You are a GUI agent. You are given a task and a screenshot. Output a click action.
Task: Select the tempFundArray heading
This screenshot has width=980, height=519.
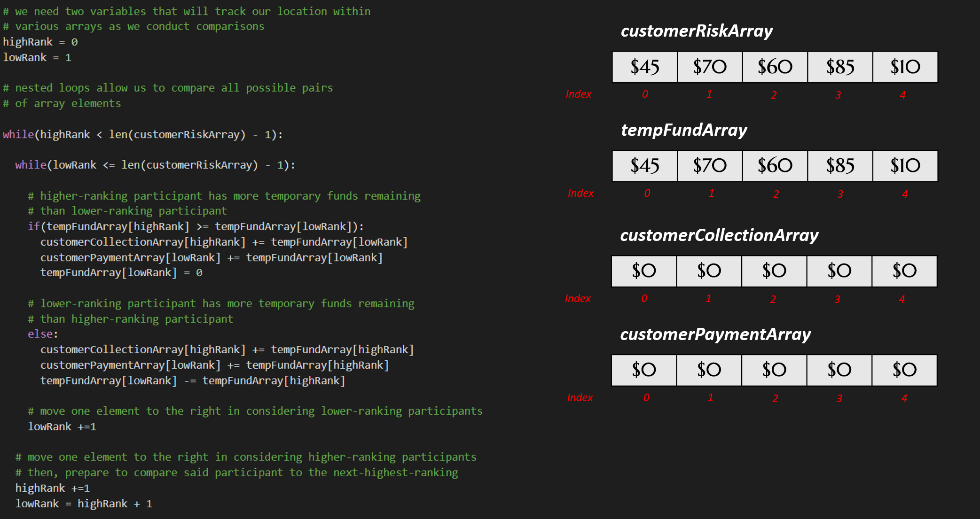pos(684,130)
